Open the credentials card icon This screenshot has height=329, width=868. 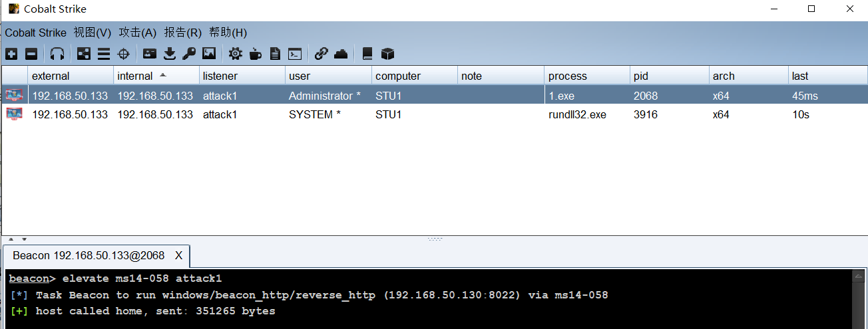coord(150,54)
